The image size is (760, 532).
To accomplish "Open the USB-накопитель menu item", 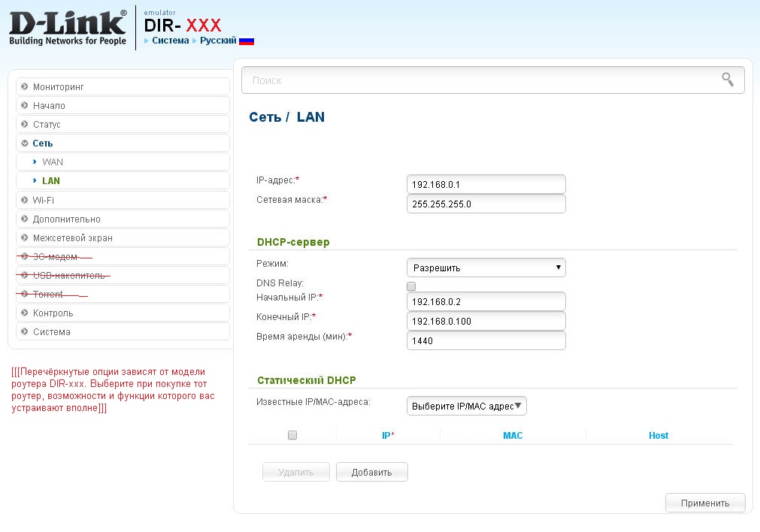I will coord(123,275).
